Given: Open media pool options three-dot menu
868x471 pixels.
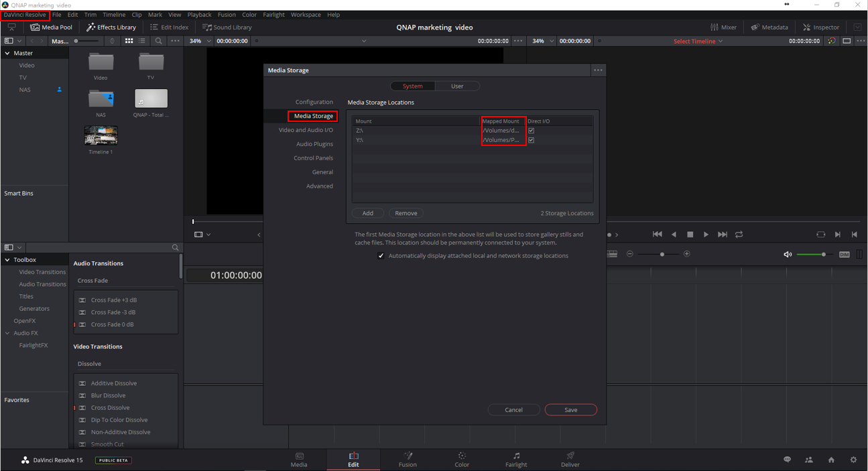Looking at the screenshot, I should [176, 41].
